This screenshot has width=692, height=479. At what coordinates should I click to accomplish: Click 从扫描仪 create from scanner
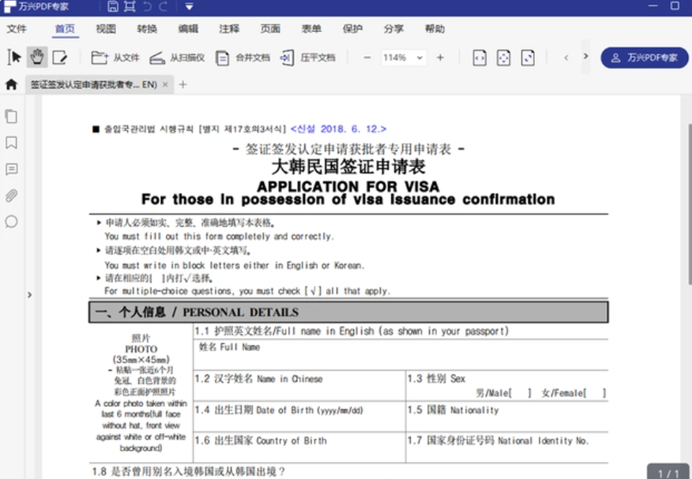click(177, 58)
